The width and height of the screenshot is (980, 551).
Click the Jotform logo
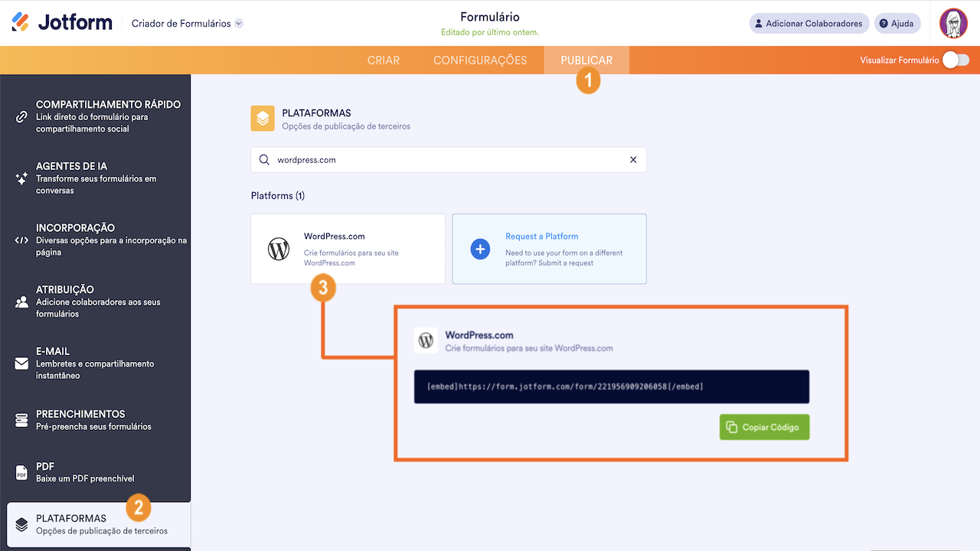(x=62, y=23)
